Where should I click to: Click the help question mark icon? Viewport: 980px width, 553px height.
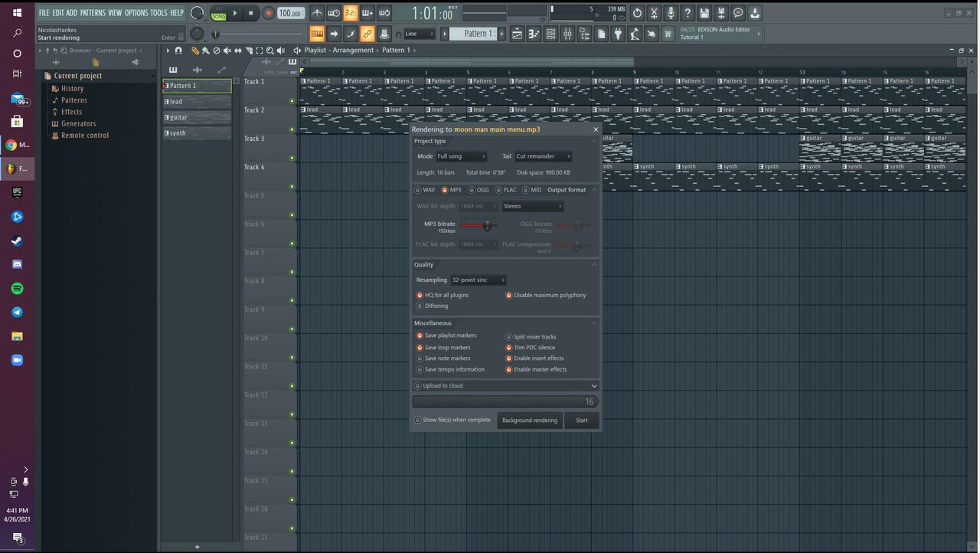tap(688, 13)
